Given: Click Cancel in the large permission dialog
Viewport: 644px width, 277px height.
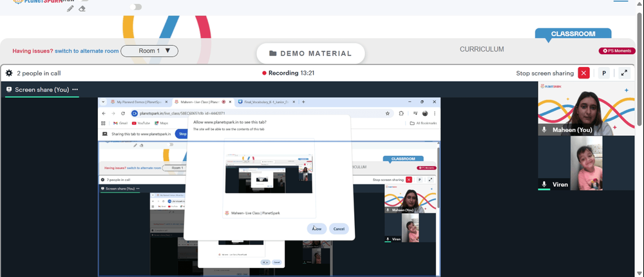Looking at the screenshot, I should 339,229.
